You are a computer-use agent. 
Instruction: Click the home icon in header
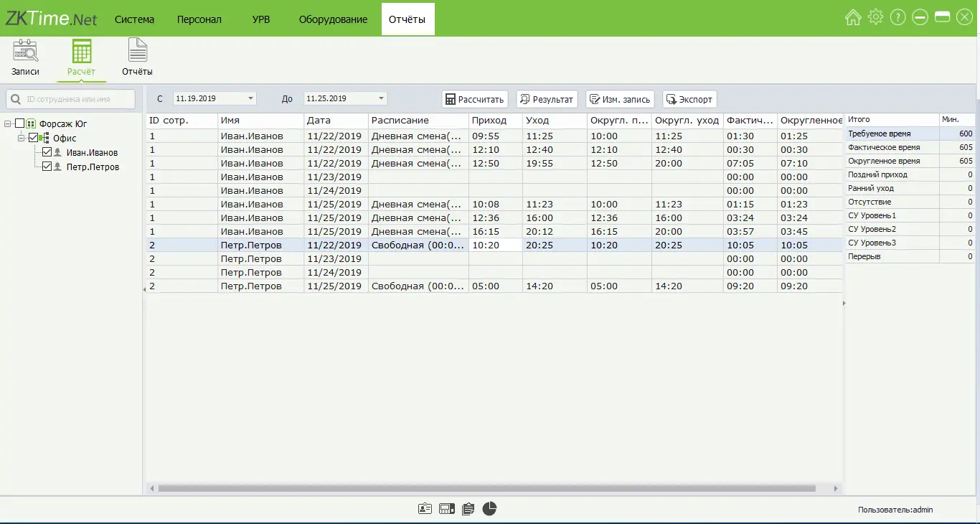coord(853,18)
